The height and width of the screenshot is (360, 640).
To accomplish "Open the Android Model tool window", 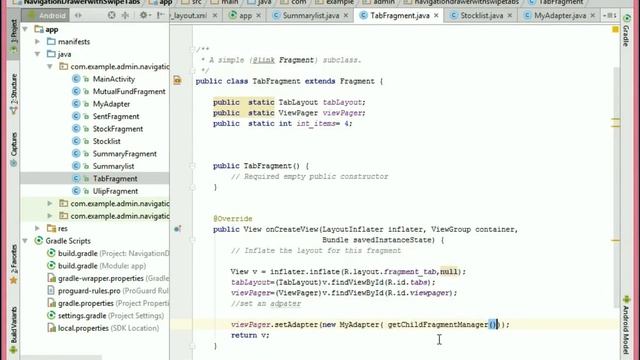I will click(x=626, y=325).
